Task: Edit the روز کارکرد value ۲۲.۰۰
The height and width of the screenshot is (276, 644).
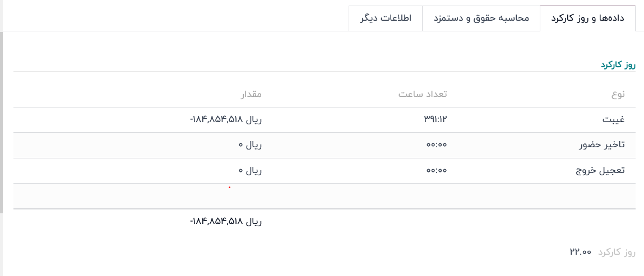Action: (580, 252)
